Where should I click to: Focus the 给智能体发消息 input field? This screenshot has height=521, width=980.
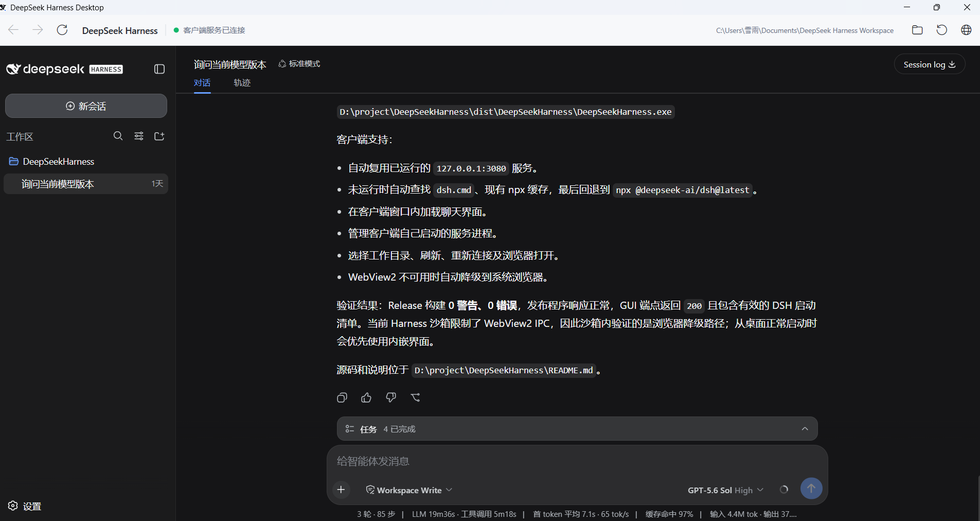[576, 461]
